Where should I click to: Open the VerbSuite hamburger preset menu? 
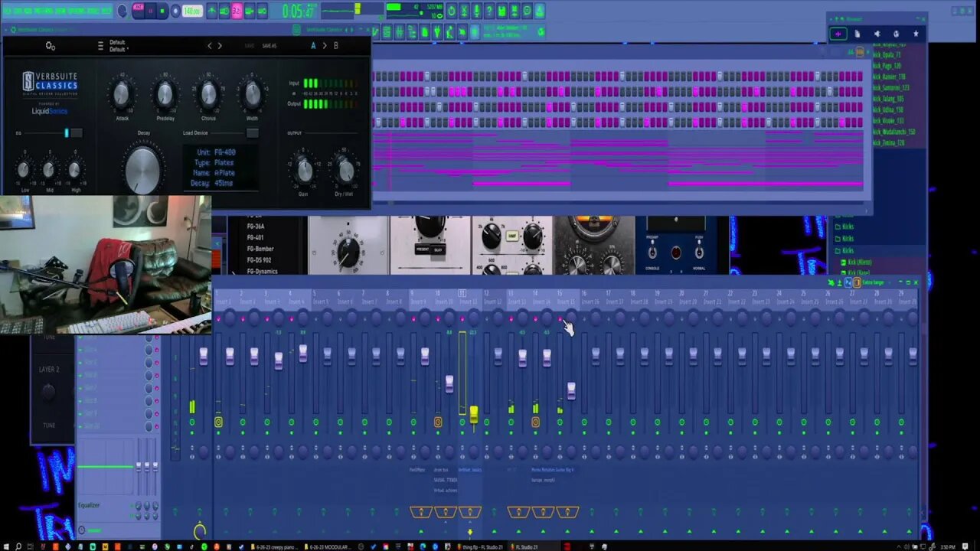coord(100,46)
